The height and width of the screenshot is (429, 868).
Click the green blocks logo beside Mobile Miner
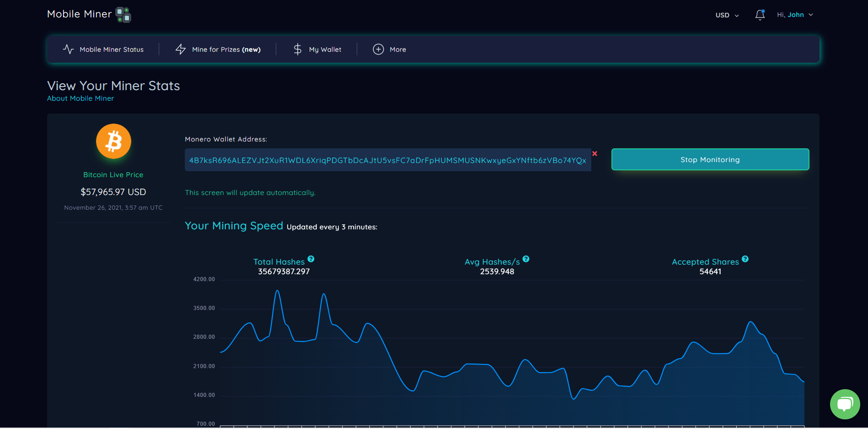click(x=123, y=14)
